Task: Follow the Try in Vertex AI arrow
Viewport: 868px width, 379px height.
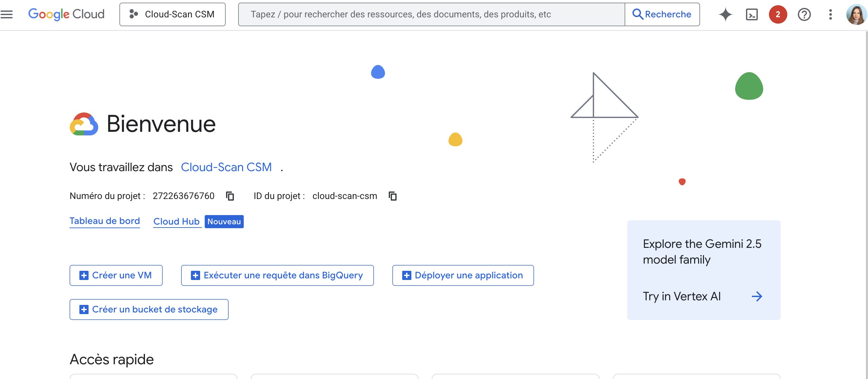Action: tap(756, 296)
